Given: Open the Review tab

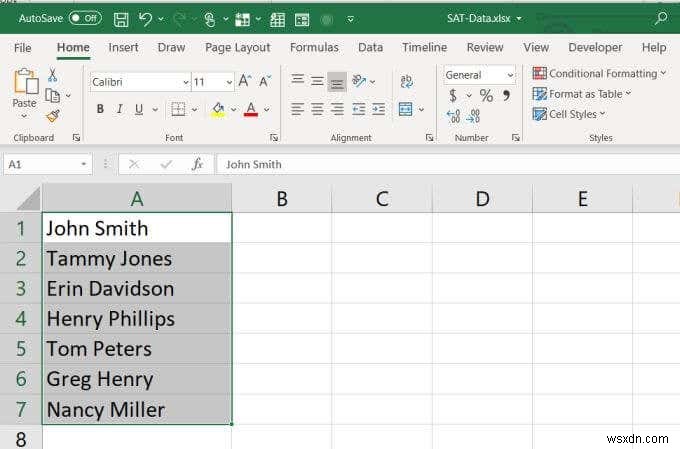Looking at the screenshot, I should click(485, 47).
